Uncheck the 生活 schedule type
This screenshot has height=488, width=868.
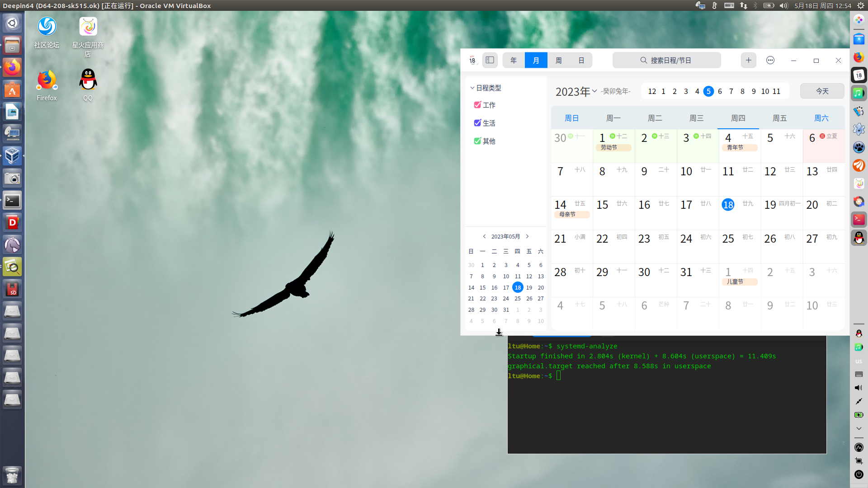pyautogui.click(x=477, y=123)
